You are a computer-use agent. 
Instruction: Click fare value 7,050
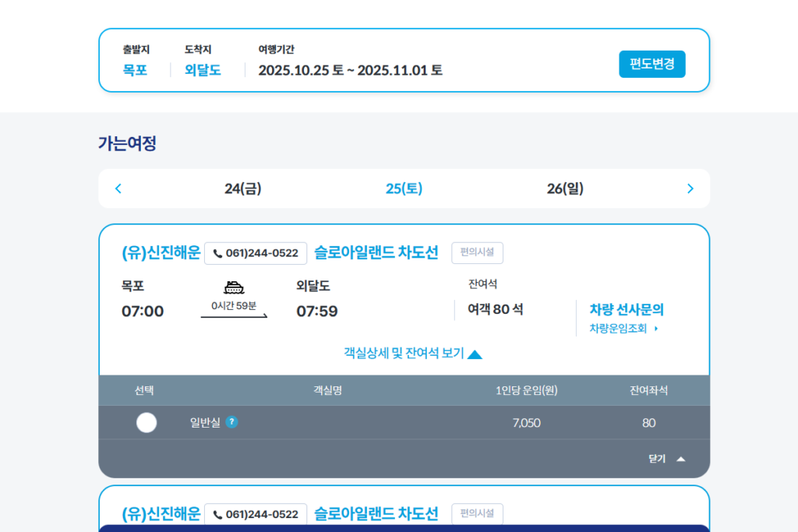coord(526,423)
